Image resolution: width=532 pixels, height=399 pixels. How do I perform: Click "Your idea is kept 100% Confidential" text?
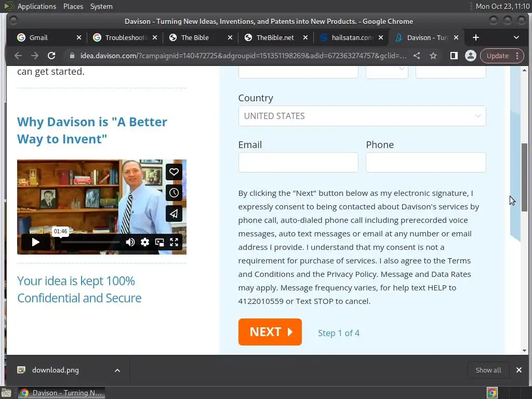[x=79, y=289]
